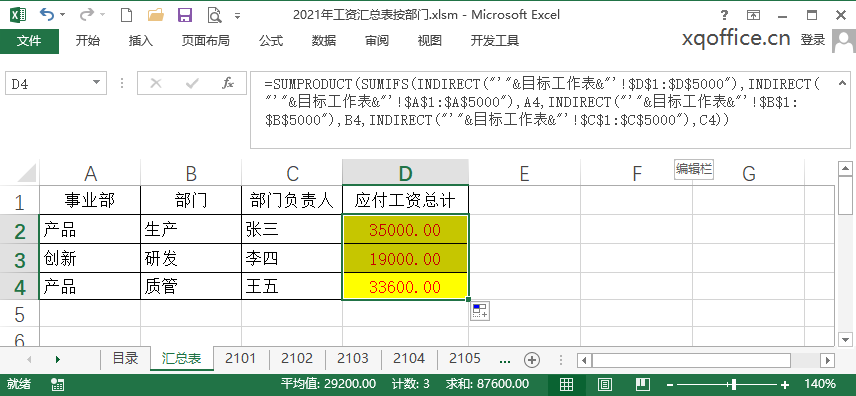Screen dimensions: 856x396
Task: Switch to Page Break Preview button
Action: pos(643,384)
